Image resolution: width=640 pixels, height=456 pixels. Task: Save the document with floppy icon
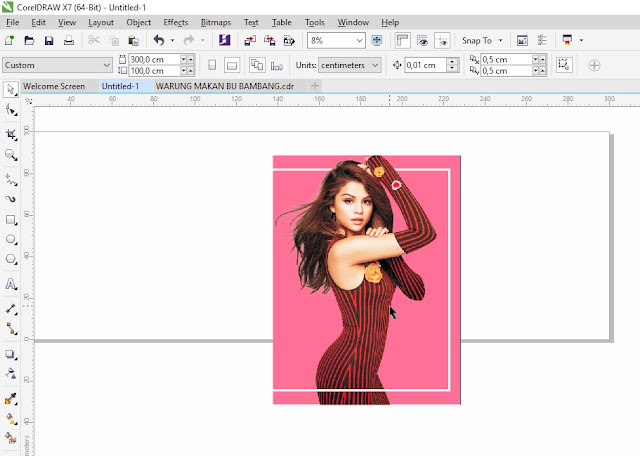(49, 40)
